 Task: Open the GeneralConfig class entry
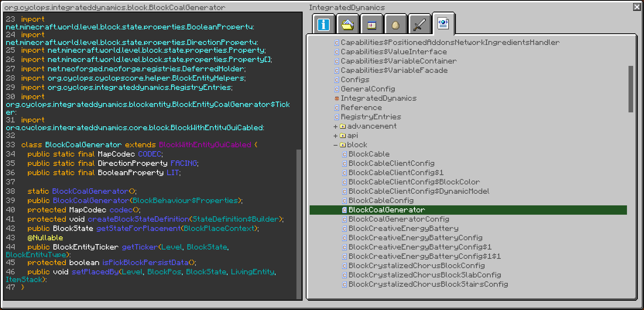368,89
